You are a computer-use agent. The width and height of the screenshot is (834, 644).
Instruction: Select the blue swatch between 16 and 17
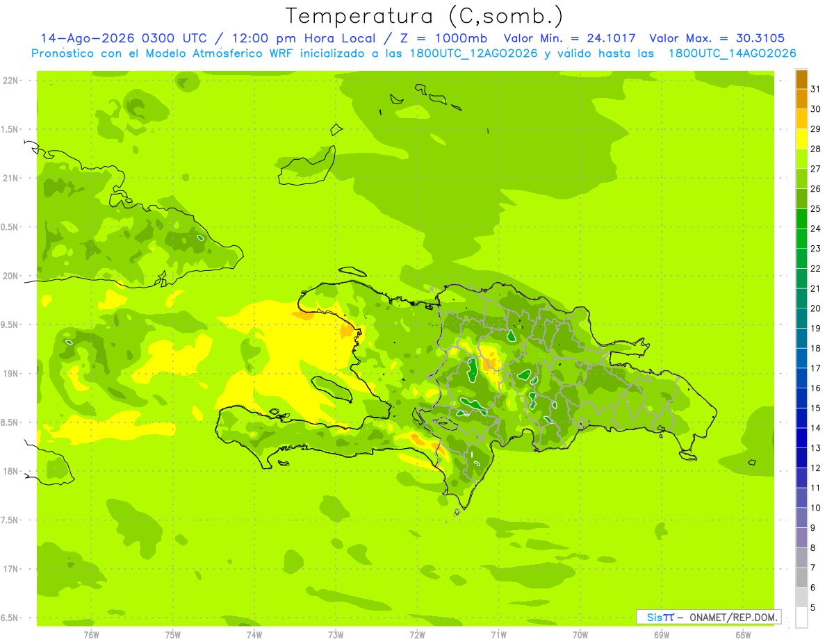pos(801,378)
